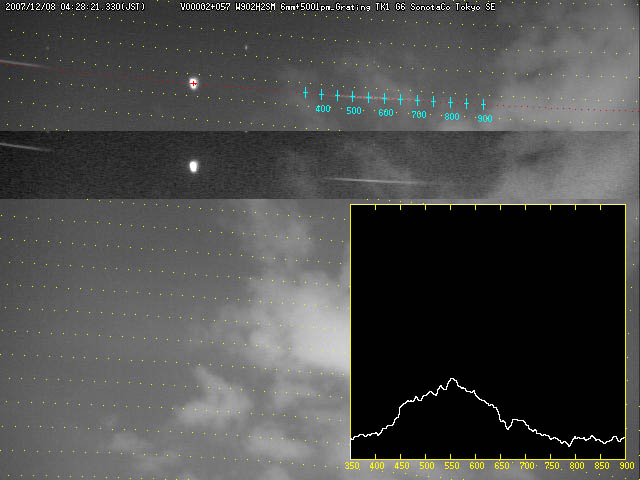Click the cyan 800 wavelength label
The width and height of the screenshot is (640, 480).
pos(452,117)
